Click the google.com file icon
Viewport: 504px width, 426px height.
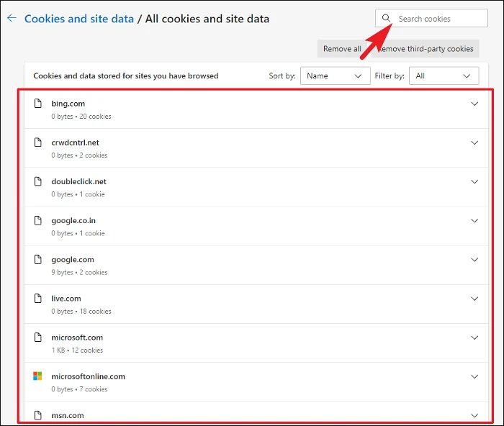38,259
